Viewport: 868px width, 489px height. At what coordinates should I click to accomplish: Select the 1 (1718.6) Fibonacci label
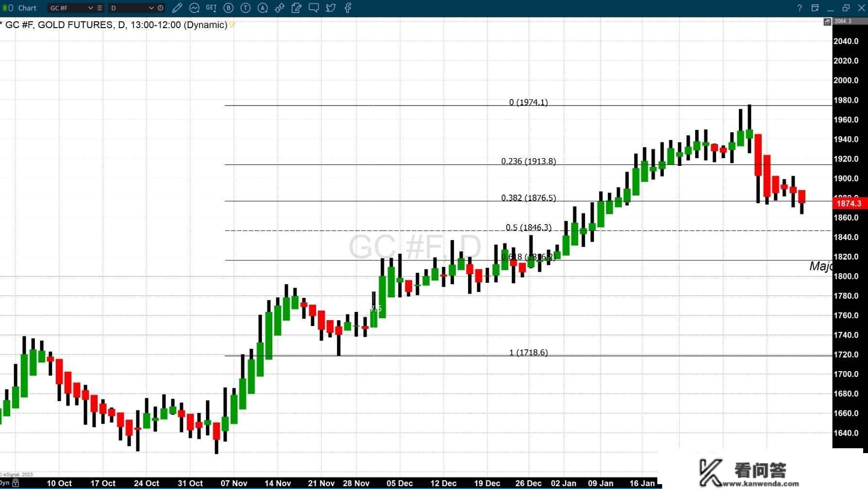pos(528,353)
